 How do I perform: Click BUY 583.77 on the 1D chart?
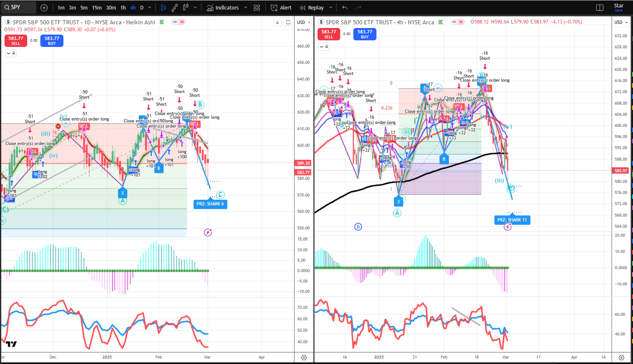coord(52,40)
